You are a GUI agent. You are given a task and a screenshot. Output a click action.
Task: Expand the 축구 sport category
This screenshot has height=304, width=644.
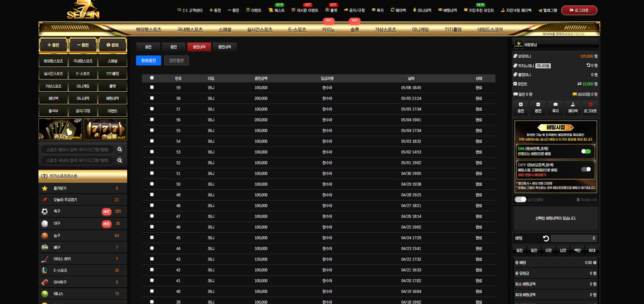[x=83, y=212]
